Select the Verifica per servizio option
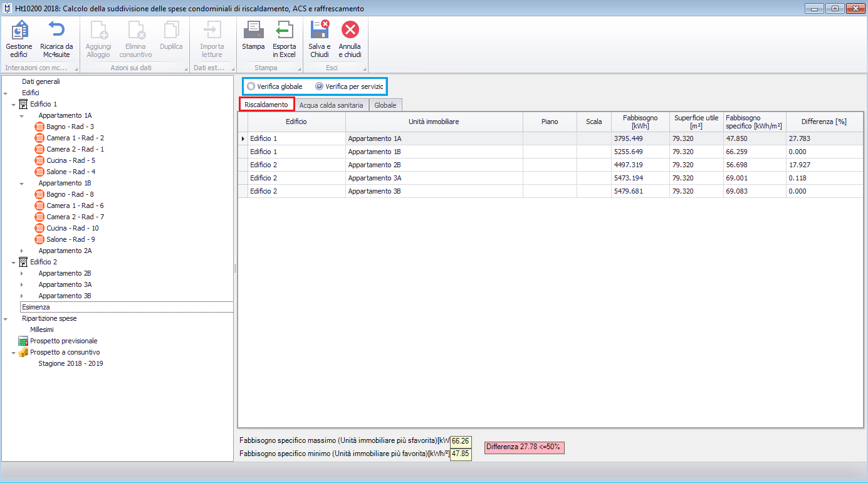 click(x=320, y=86)
